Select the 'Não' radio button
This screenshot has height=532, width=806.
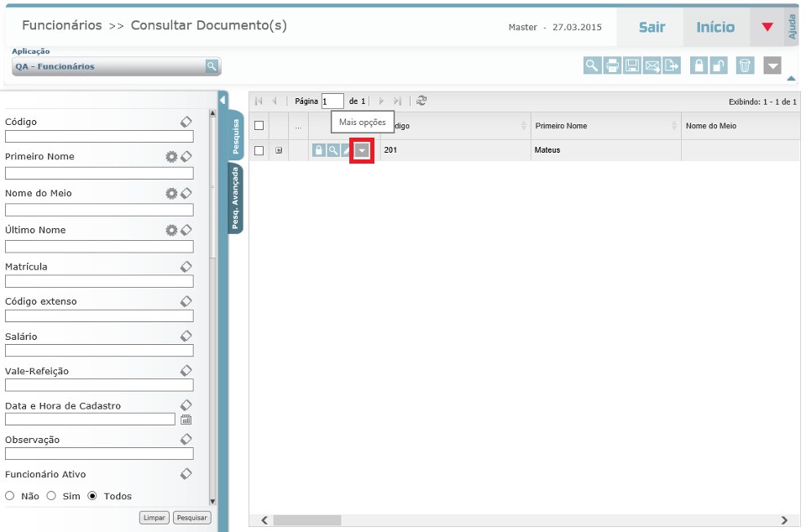[x=10, y=496]
